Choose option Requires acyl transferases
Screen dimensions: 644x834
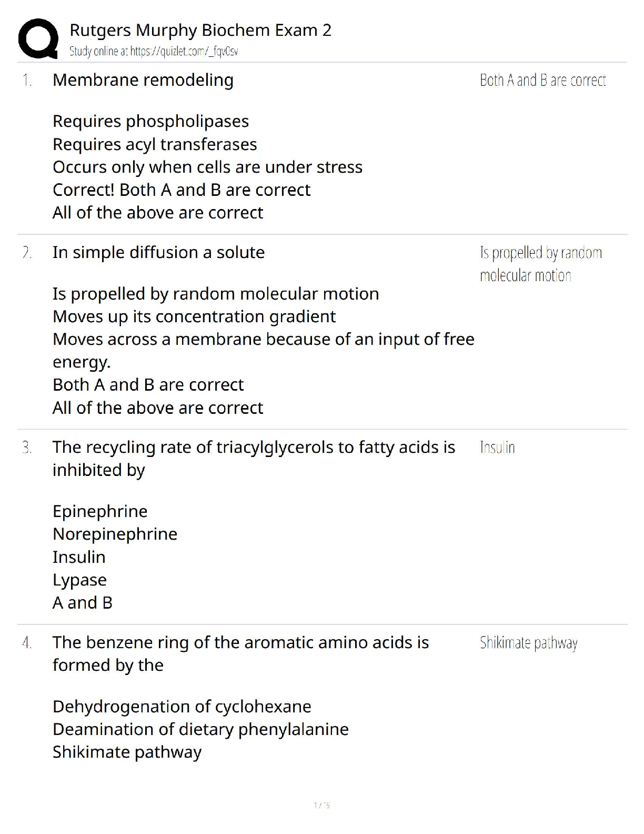click(x=155, y=144)
